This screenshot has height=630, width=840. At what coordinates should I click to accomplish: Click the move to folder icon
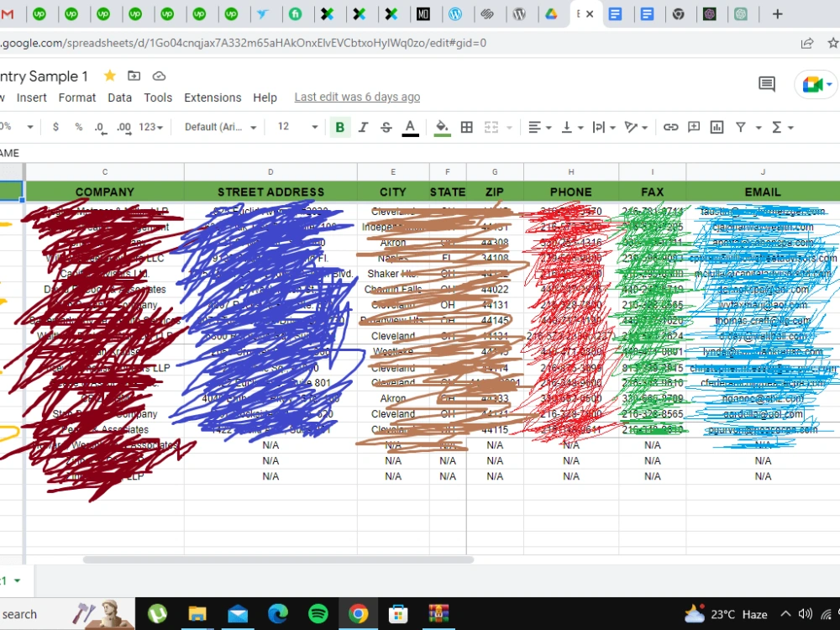coord(134,76)
